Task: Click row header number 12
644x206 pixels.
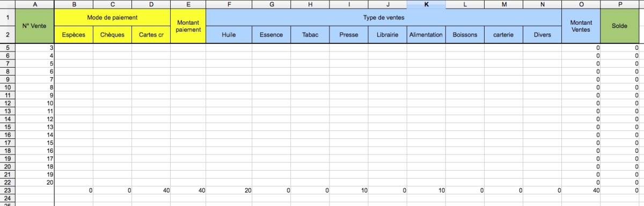Action: (x=8, y=103)
